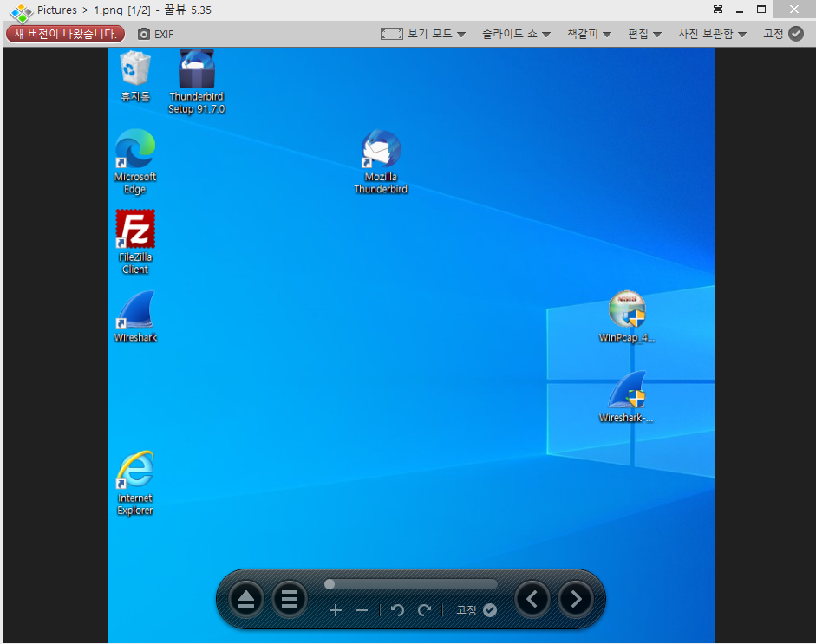Expand the 책갈피 bookmark menu
Image resolution: width=816 pixels, height=644 pixels.
[x=589, y=34]
